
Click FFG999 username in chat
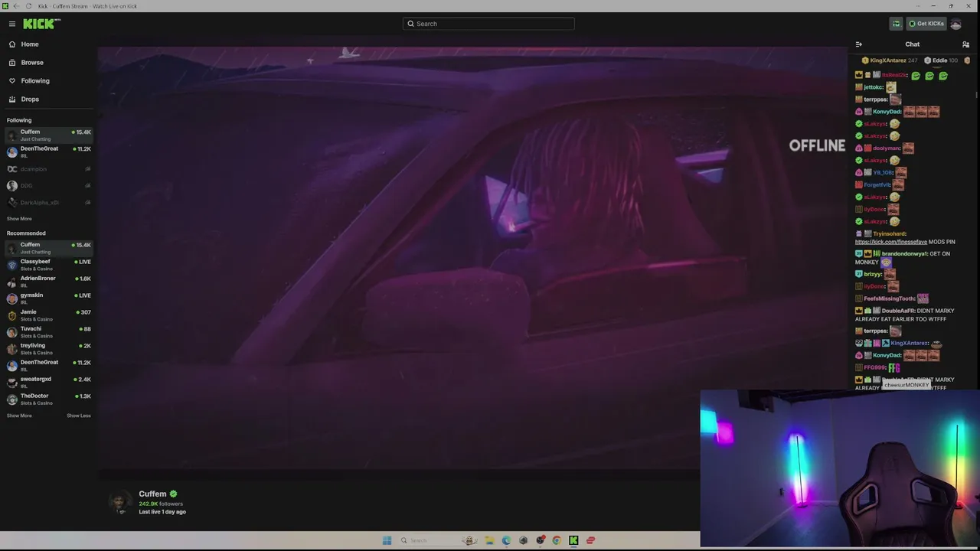click(x=874, y=367)
